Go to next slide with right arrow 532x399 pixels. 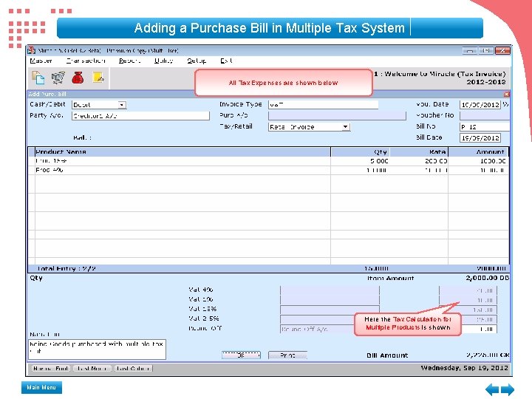[508, 389]
